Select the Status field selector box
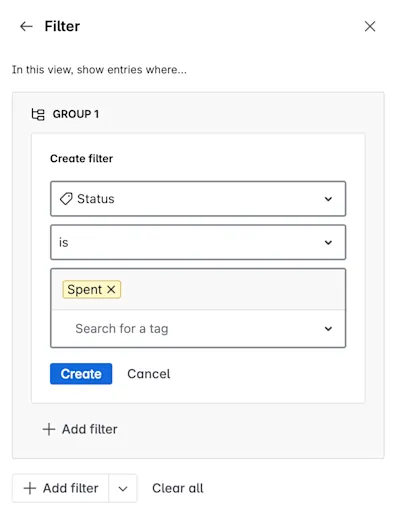This screenshot has height=519, width=400. coord(198,199)
